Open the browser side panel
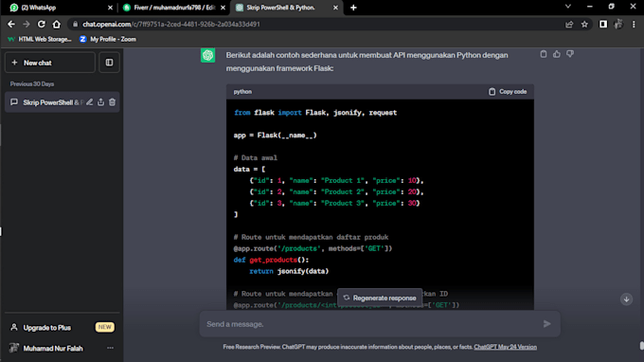644x362 pixels. [x=603, y=25]
